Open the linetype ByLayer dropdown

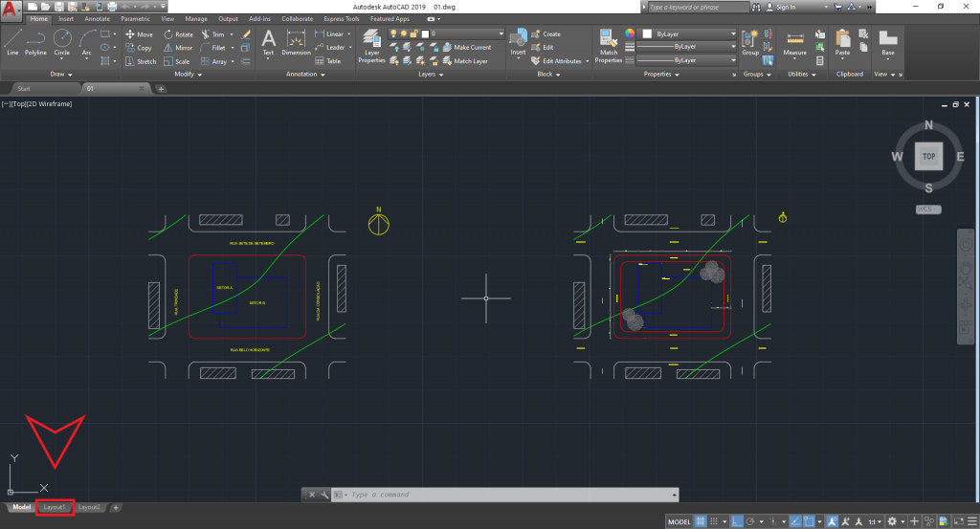pyautogui.click(x=686, y=60)
